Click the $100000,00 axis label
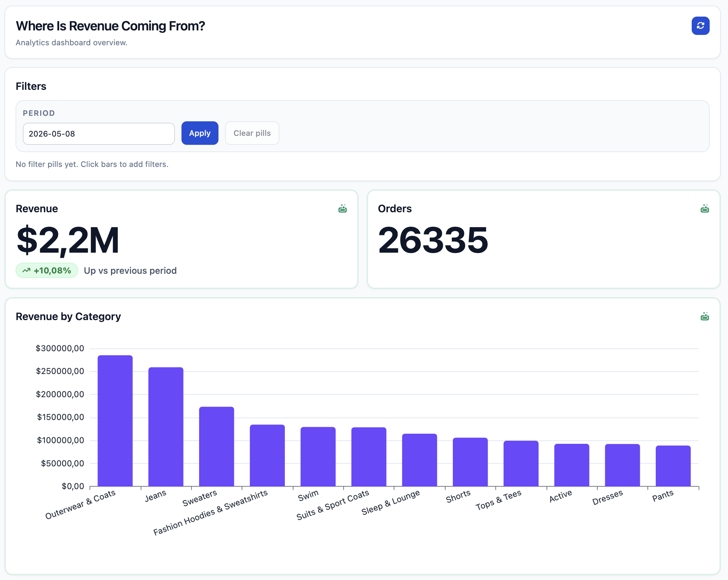Screen dimensions: 728x580 (x=60, y=440)
